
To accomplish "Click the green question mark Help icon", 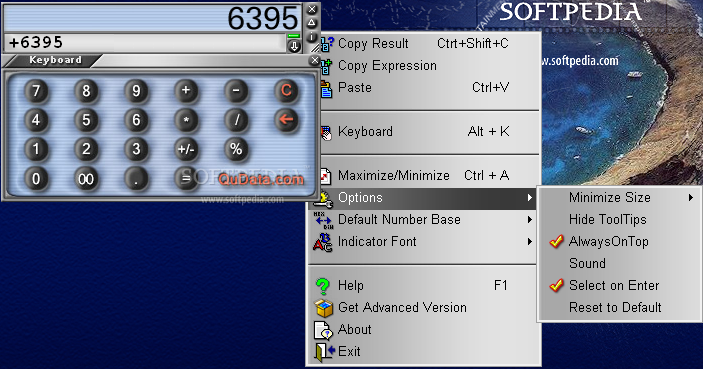I will (x=323, y=286).
